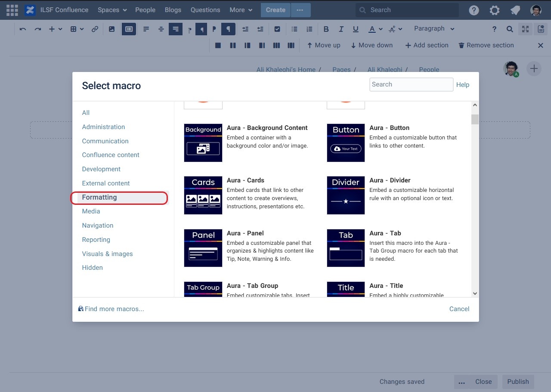Expand the More dropdown in header
This screenshot has width=551, height=392.
[241, 10]
